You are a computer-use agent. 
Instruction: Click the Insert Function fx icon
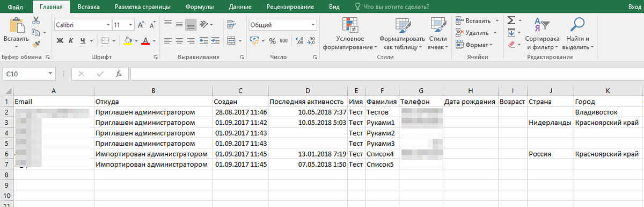click(119, 74)
